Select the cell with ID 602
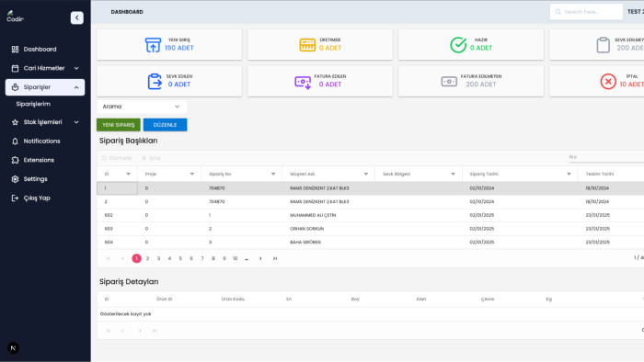The image size is (644, 362). coord(118,215)
